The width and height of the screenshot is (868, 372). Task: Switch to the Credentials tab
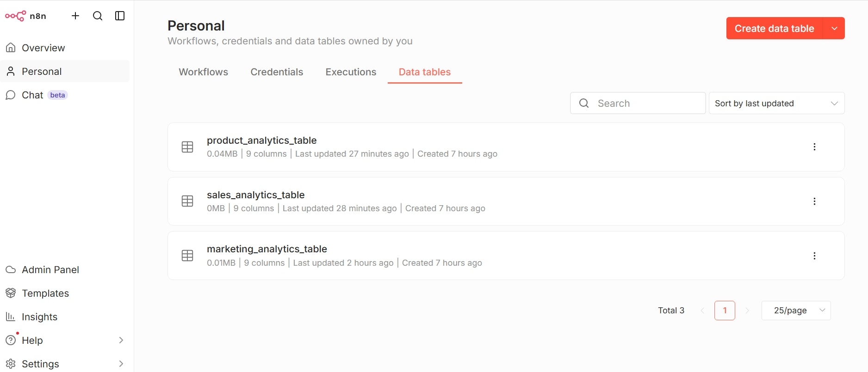[277, 72]
